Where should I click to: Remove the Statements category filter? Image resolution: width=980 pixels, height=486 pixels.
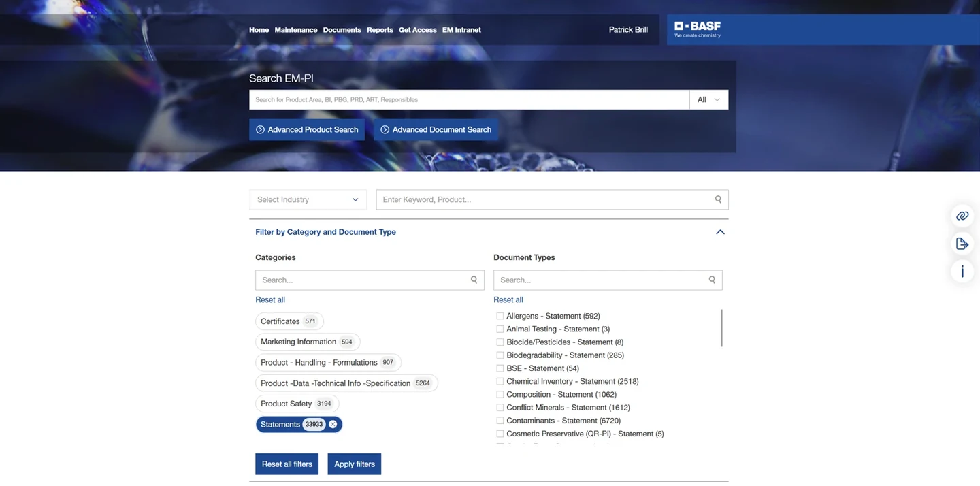coord(333,424)
